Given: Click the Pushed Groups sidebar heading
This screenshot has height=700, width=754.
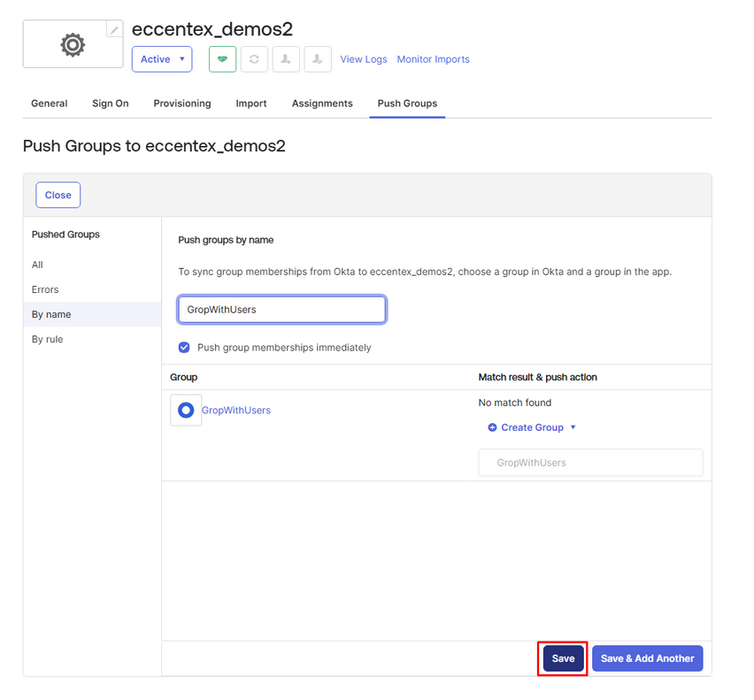Looking at the screenshot, I should (65, 235).
